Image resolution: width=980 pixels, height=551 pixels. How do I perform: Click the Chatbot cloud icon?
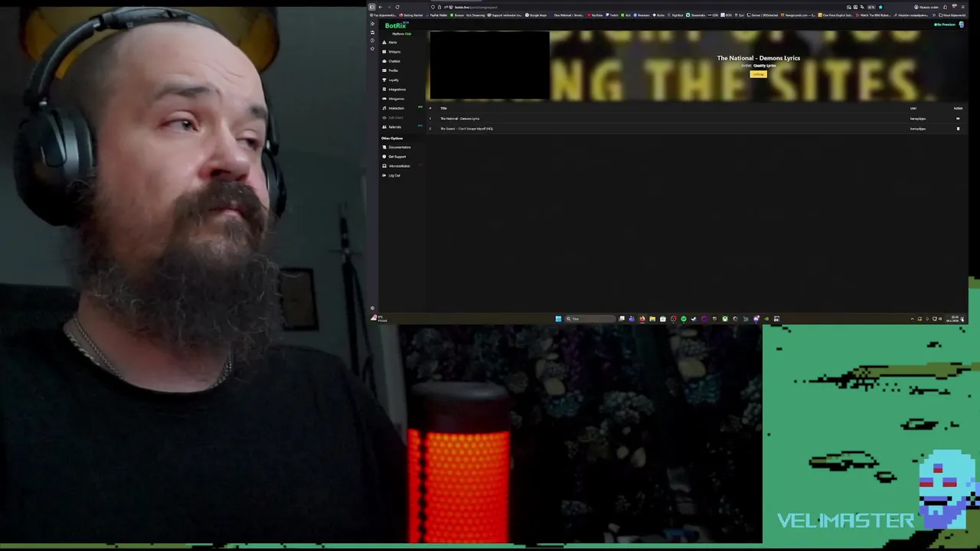click(x=384, y=61)
